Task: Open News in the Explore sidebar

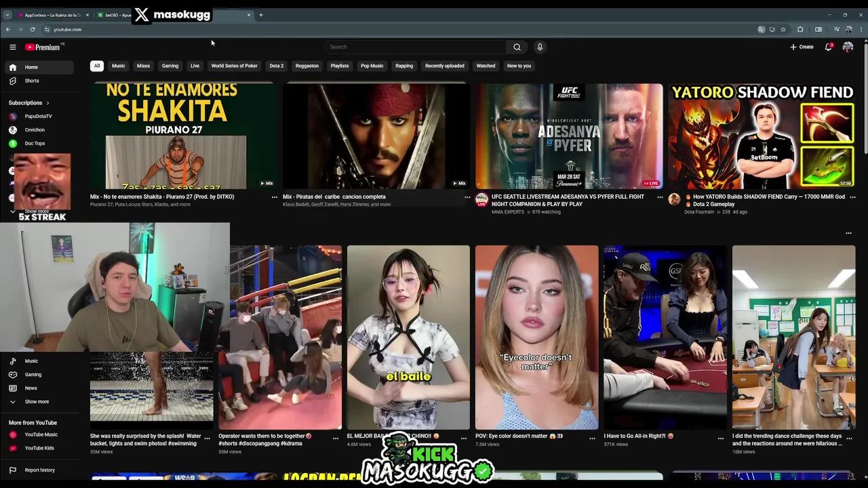Action: point(39,388)
